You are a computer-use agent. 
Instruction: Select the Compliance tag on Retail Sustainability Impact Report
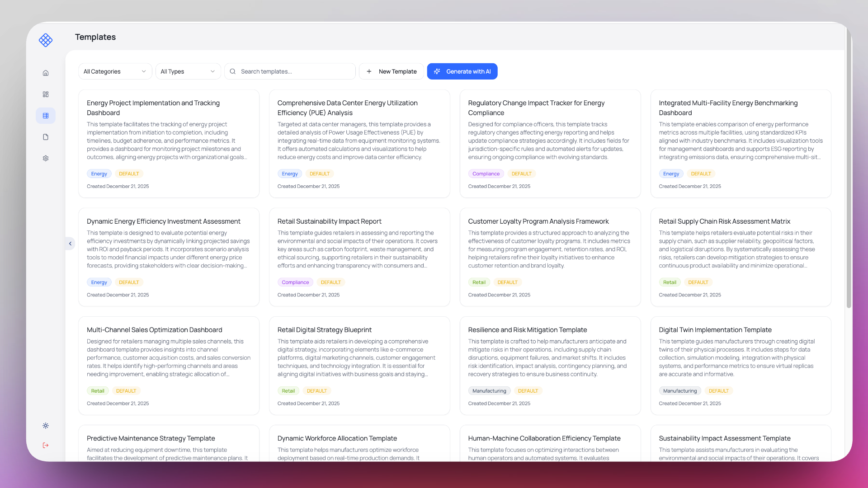pos(295,282)
